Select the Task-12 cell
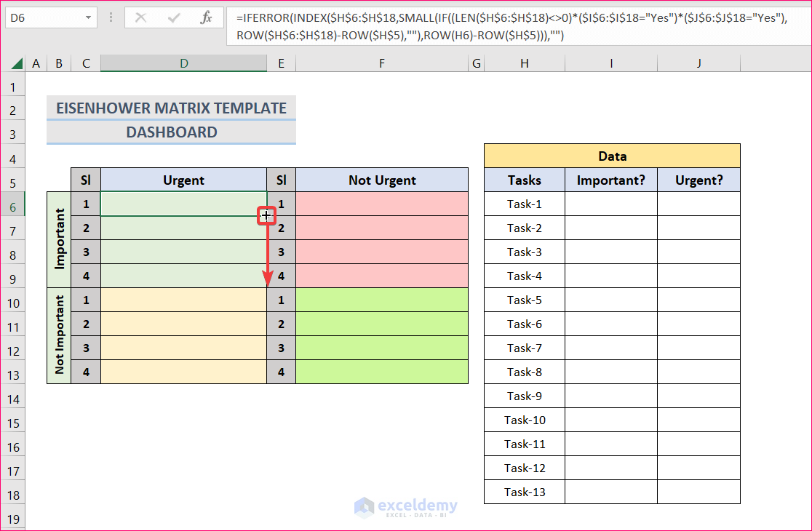 [525, 468]
